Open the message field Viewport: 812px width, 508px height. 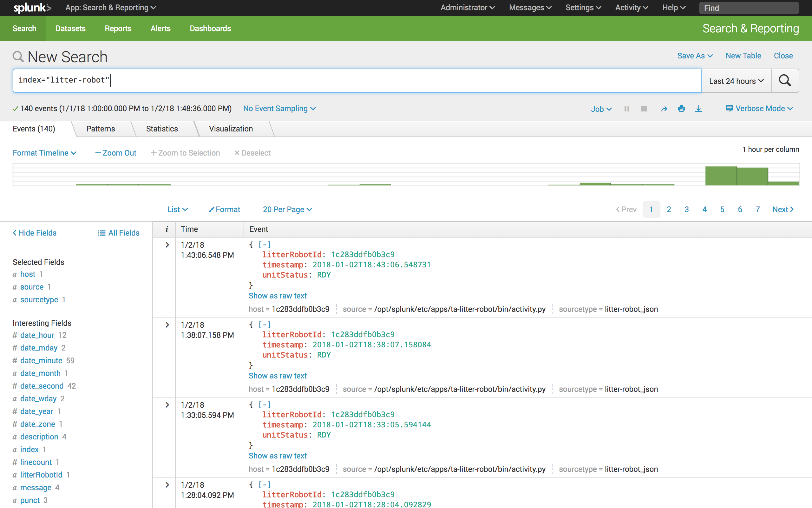click(x=36, y=487)
